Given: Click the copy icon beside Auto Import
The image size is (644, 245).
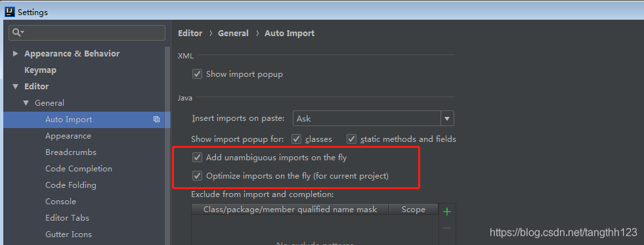Looking at the screenshot, I should point(156,120).
